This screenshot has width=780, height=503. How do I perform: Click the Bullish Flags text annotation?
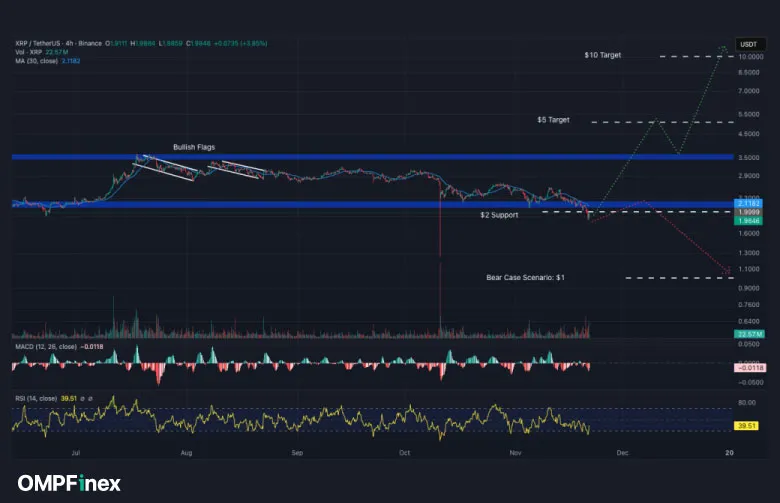pos(194,147)
